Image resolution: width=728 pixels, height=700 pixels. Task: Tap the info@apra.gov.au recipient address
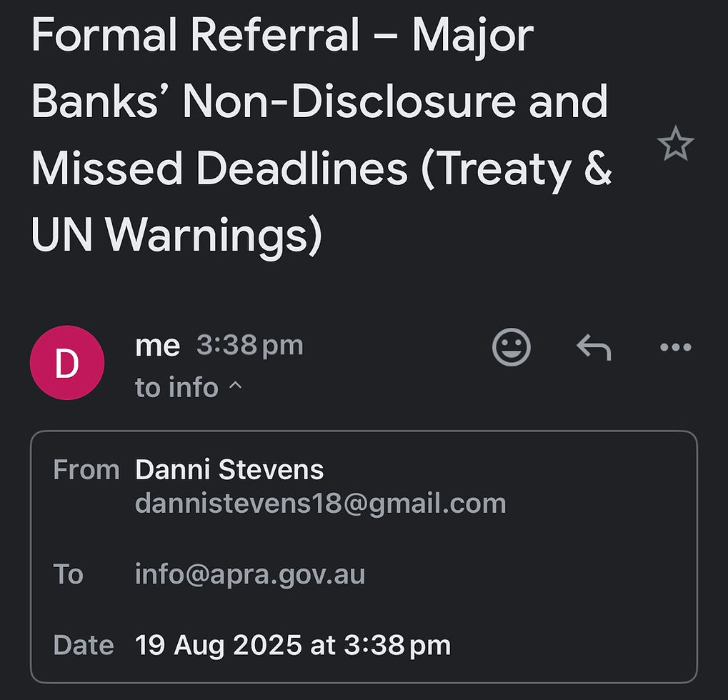click(250, 574)
